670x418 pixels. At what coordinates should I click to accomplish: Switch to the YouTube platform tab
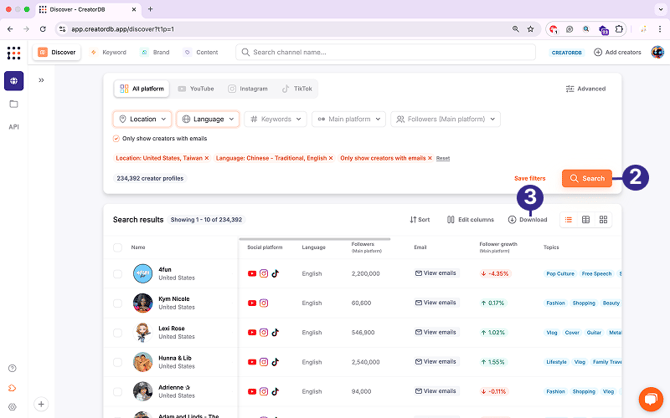[x=196, y=88]
